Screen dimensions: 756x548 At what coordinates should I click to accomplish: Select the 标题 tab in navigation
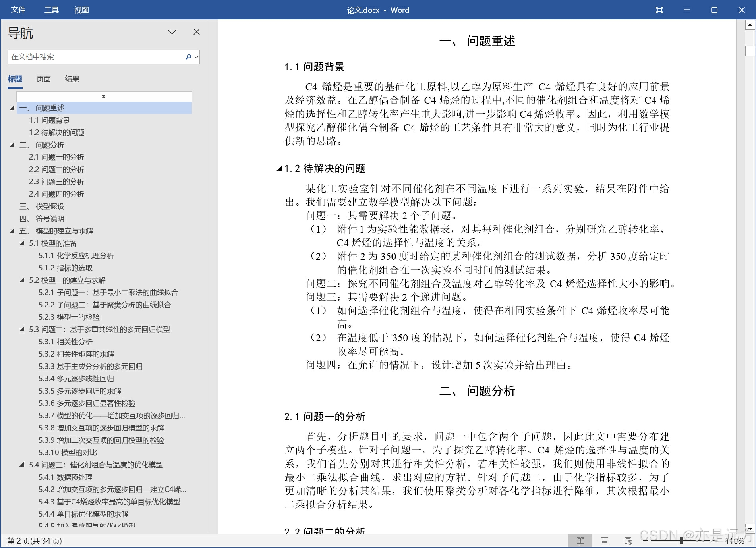pos(15,79)
